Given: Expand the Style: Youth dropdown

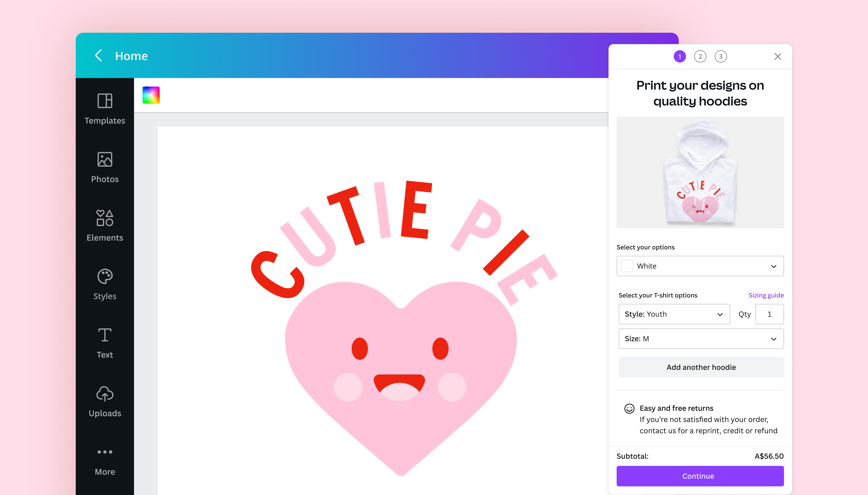Looking at the screenshot, I should click(674, 314).
